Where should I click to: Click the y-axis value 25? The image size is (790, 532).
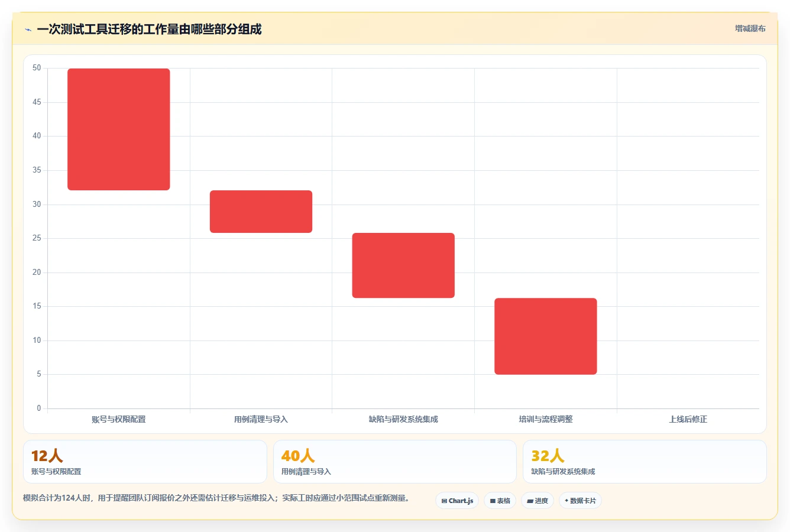37,238
